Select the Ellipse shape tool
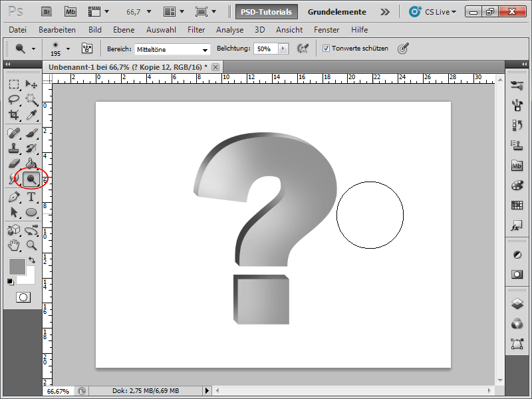 tap(31, 212)
